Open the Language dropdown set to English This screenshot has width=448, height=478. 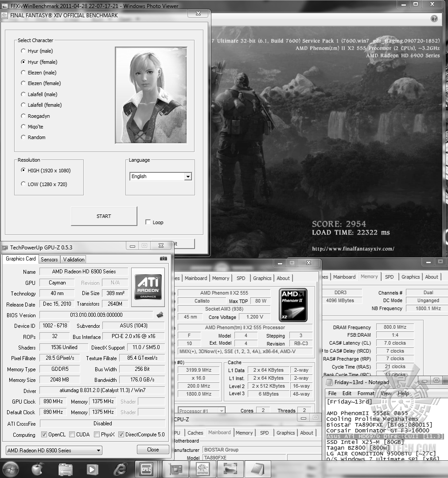pyautogui.click(x=161, y=176)
